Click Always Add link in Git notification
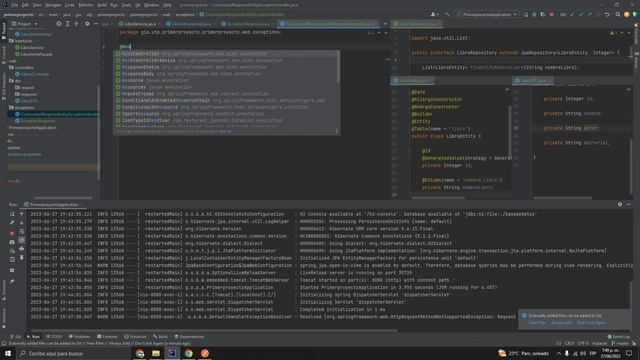 tap(562, 323)
